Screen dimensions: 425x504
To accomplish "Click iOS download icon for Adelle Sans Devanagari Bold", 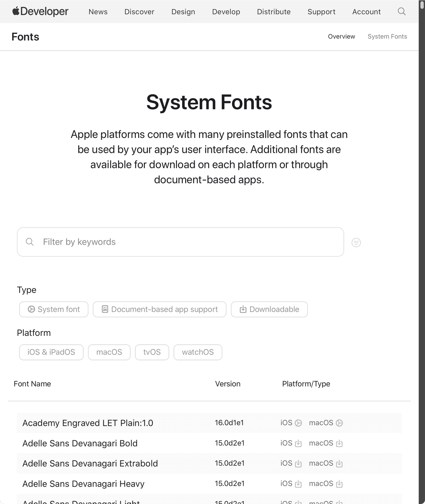I will 299,443.
